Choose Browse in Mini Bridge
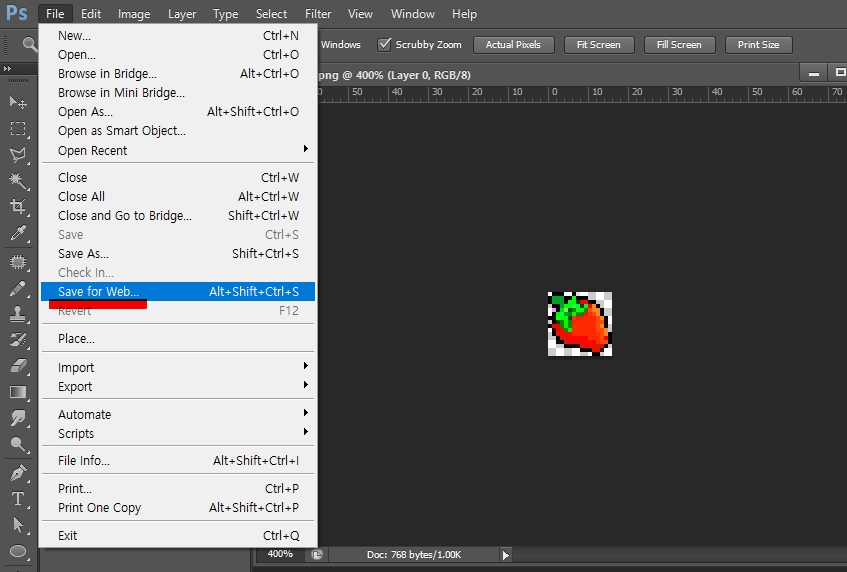Image resolution: width=847 pixels, height=572 pixels. pyautogui.click(x=177, y=92)
